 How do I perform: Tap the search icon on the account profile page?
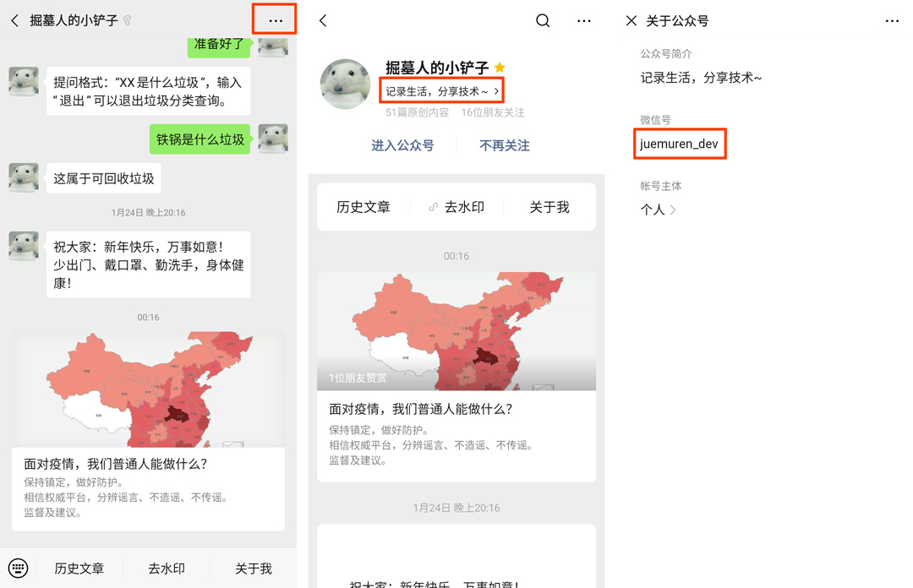(x=542, y=19)
